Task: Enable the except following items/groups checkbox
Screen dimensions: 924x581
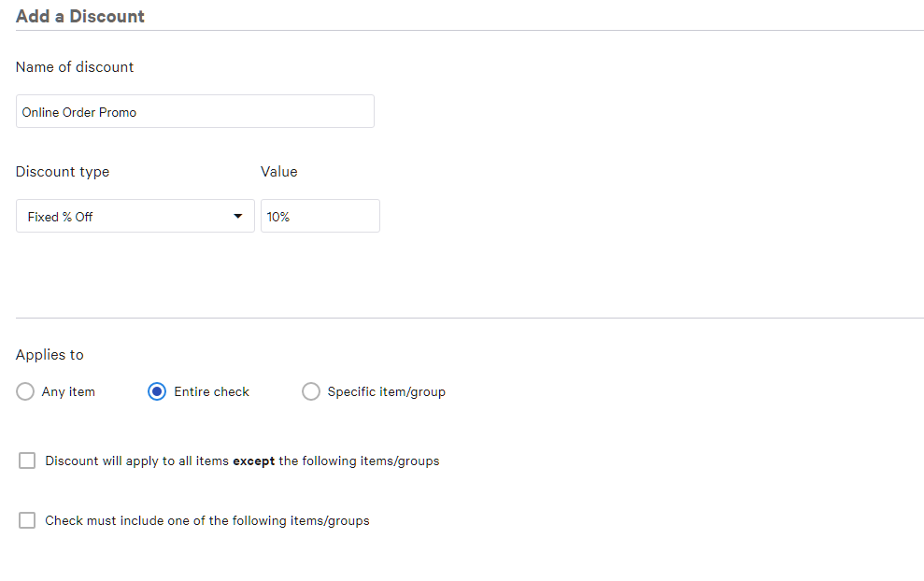Action: (x=27, y=461)
